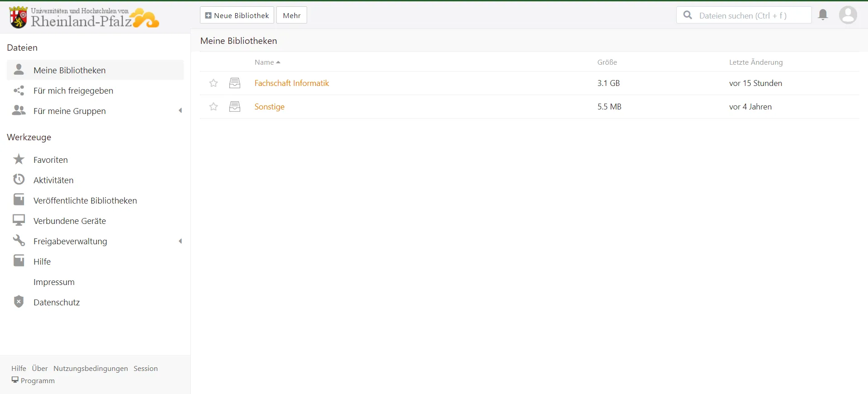Open the Mehr dropdown menu

[x=291, y=15]
